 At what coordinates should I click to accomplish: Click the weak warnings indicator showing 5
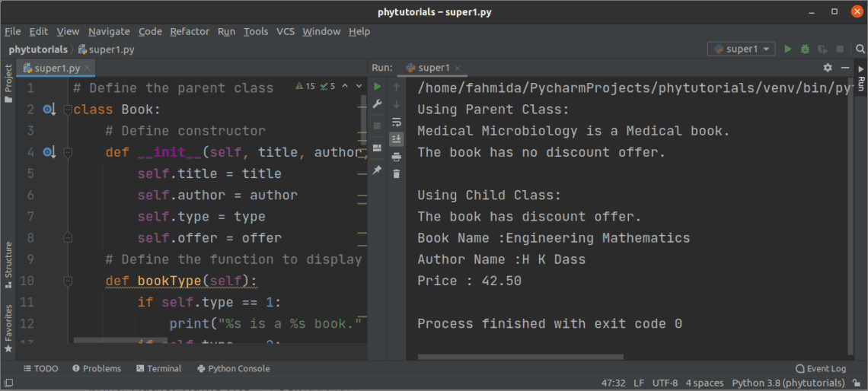coord(326,86)
